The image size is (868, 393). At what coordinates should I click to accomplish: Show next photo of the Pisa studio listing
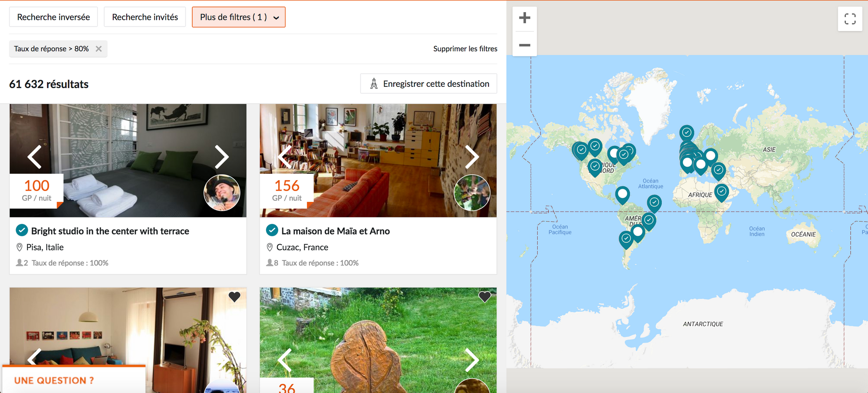click(222, 158)
